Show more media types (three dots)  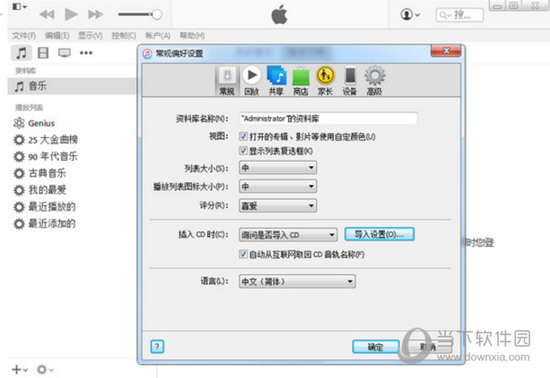(86, 53)
